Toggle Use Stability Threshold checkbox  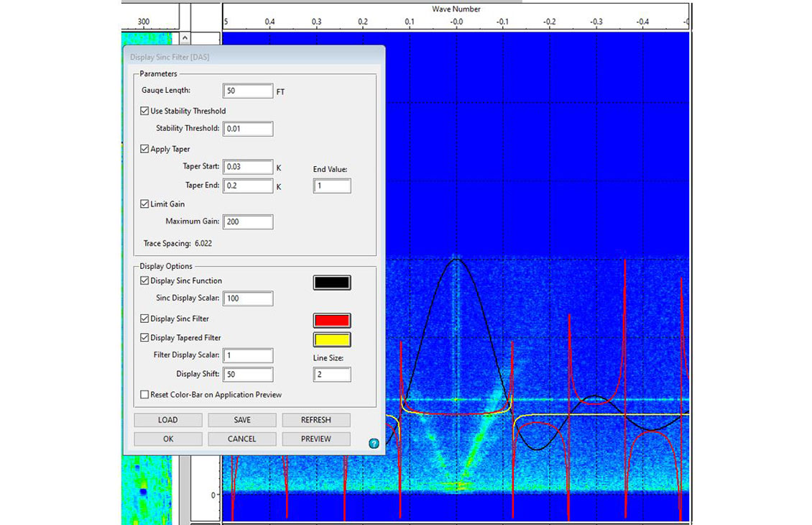pyautogui.click(x=145, y=111)
